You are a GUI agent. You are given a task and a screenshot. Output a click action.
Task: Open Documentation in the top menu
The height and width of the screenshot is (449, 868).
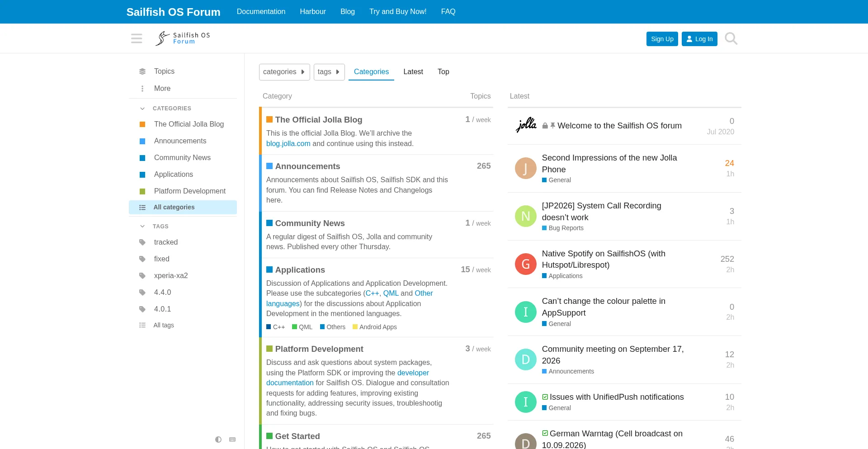[x=261, y=12]
